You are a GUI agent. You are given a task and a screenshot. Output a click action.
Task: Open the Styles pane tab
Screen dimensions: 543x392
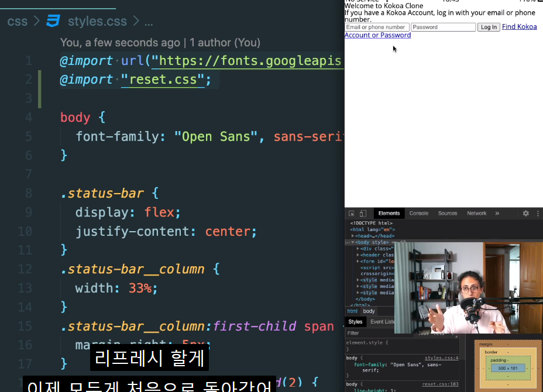coord(355,322)
